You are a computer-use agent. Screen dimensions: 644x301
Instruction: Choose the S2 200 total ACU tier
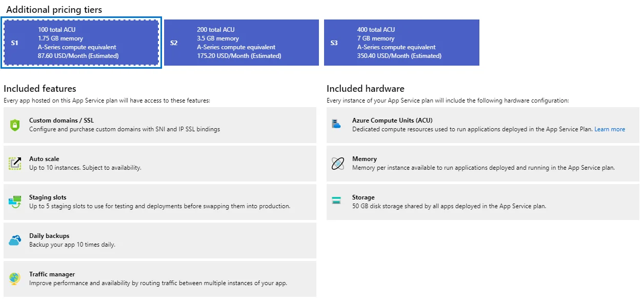[x=241, y=43]
